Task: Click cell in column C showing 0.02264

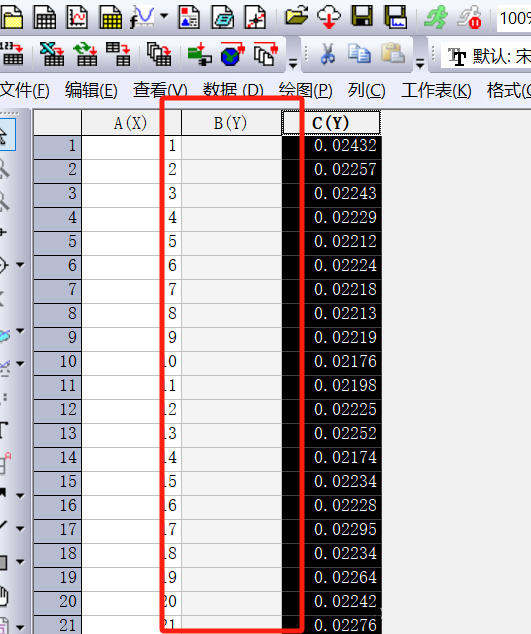Action: [331, 578]
